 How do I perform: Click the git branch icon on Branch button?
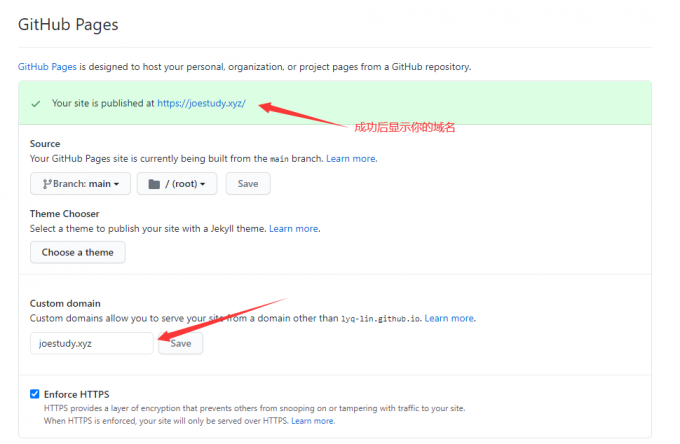tap(47, 184)
